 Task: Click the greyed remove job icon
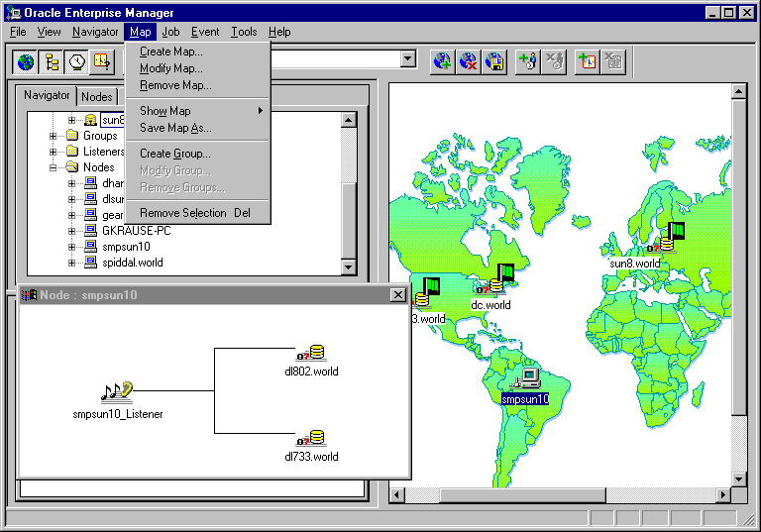pos(554,61)
